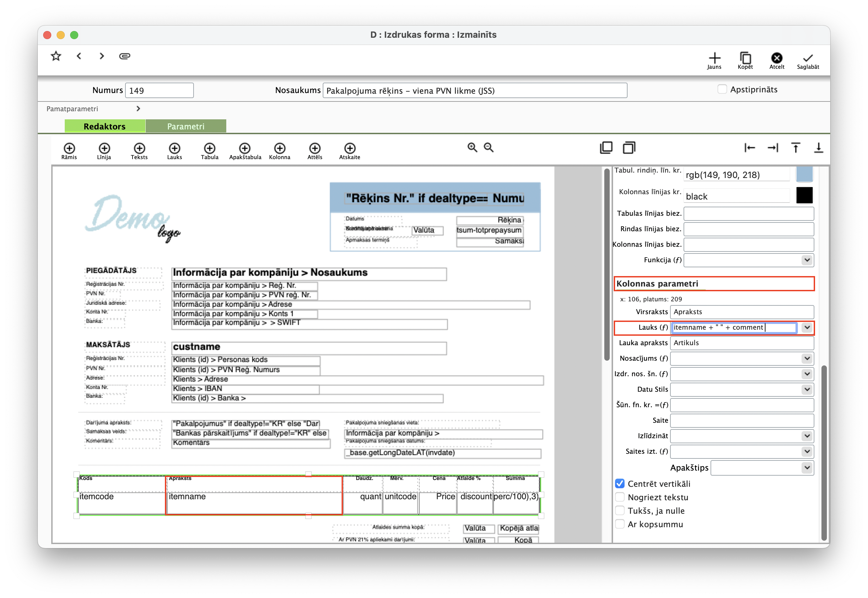Image resolution: width=868 pixels, height=598 pixels.
Task: Enable Nogriezt tekstu option
Action: pyautogui.click(x=620, y=497)
